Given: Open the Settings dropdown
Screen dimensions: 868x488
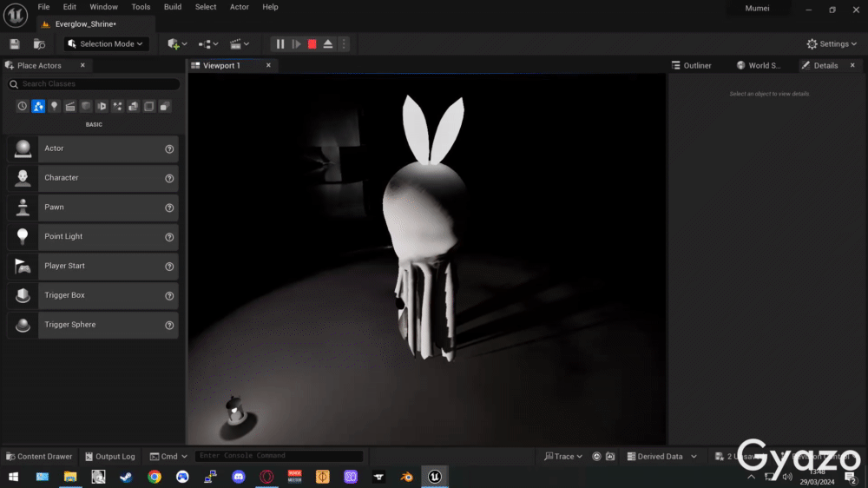Looking at the screenshot, I should click(x=832, y=44).
